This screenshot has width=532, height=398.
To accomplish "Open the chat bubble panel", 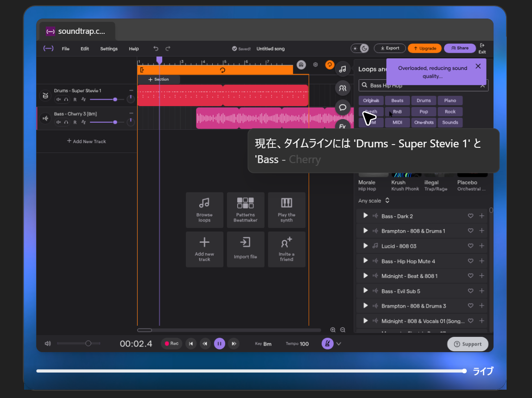I will tap(342, 107).
